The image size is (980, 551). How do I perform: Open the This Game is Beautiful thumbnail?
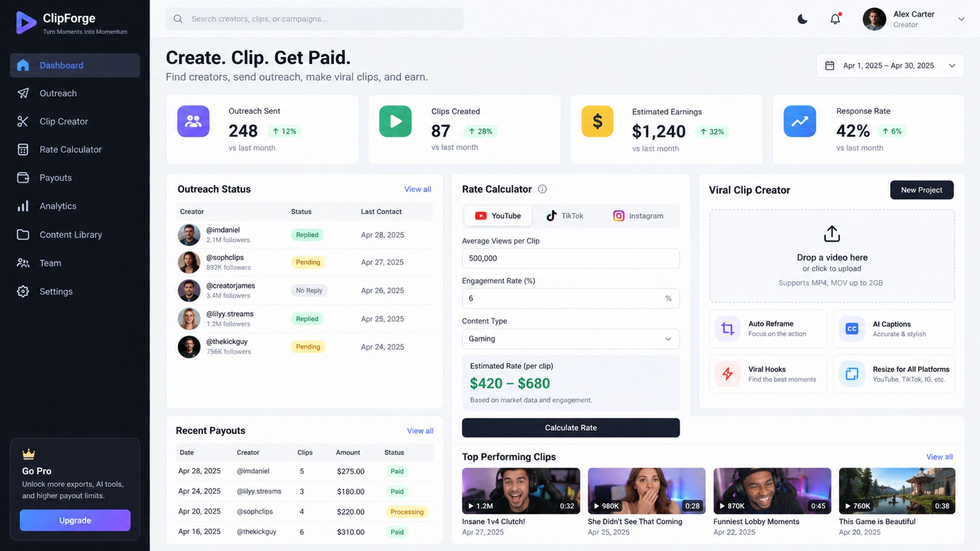tap(897, 491)
